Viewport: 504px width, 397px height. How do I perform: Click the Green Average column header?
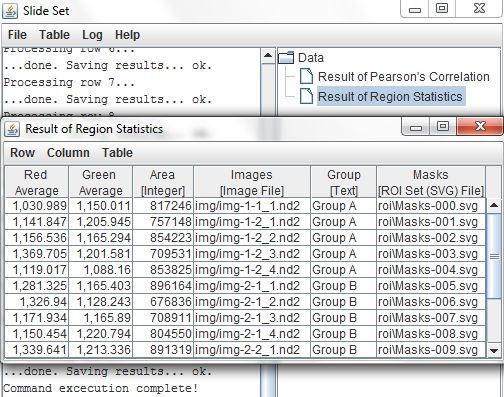[x=100, y=182]
